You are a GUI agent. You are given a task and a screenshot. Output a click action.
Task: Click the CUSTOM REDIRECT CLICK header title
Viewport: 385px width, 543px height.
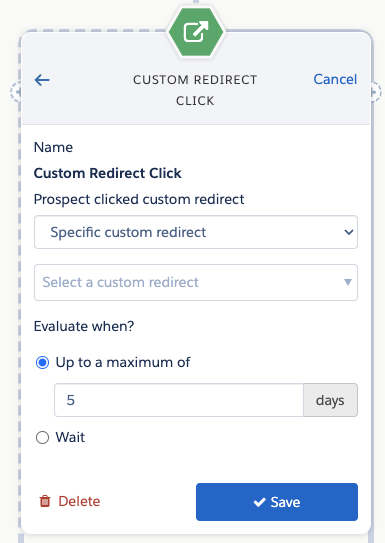pyautogui.click(x=195, y=90)
